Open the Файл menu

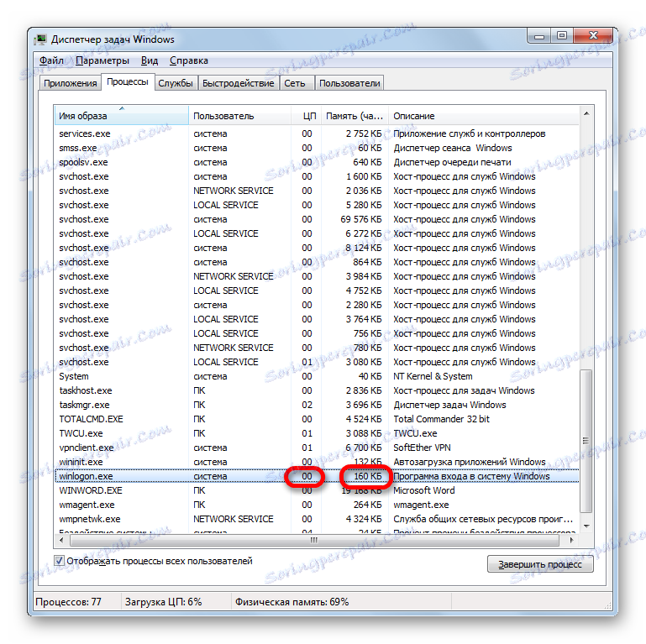[x=51, y=60]
